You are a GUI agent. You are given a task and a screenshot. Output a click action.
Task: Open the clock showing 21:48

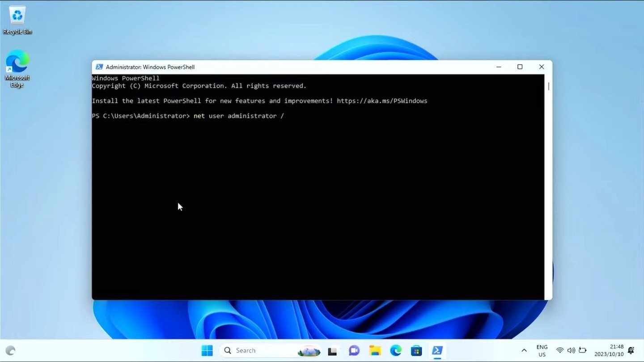pyautogui.click(x=609, y=351)
